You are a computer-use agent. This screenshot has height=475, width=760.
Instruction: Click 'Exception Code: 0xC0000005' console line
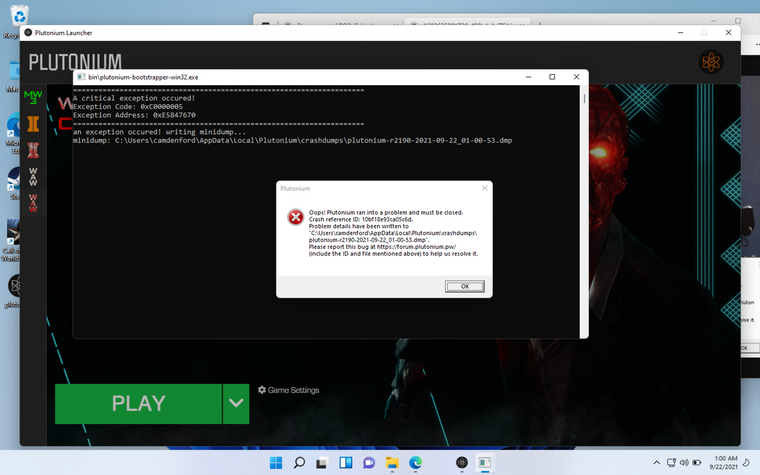(128, 107)
